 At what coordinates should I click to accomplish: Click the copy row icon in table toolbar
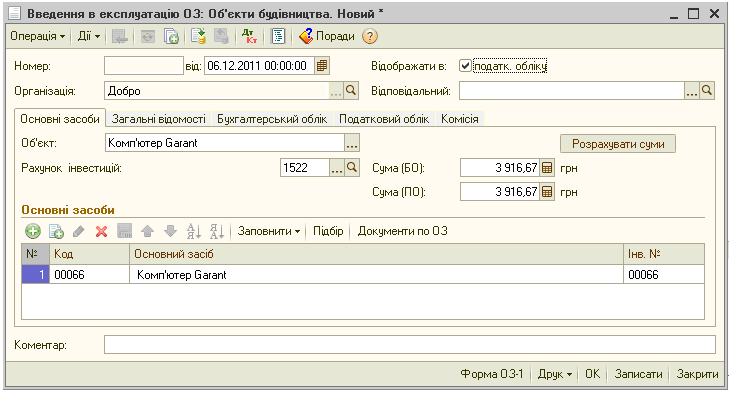[x=56, y=231]
